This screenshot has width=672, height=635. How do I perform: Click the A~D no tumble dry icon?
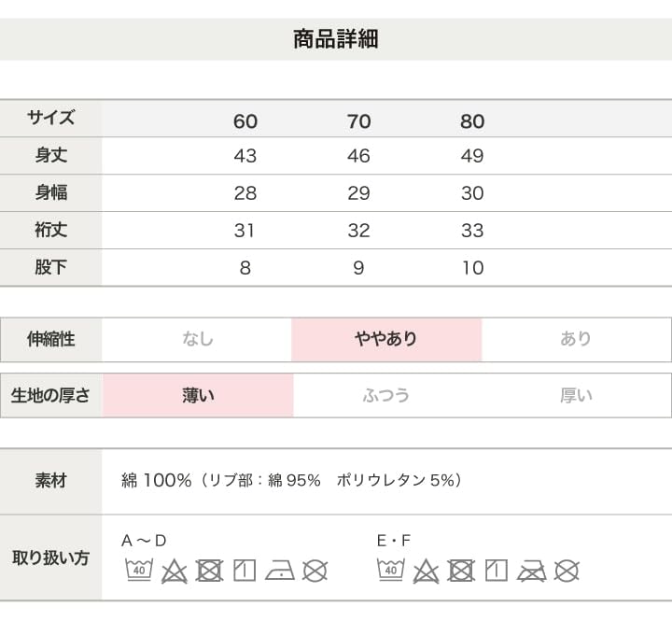pyautogui.click(x=210, y=571)
